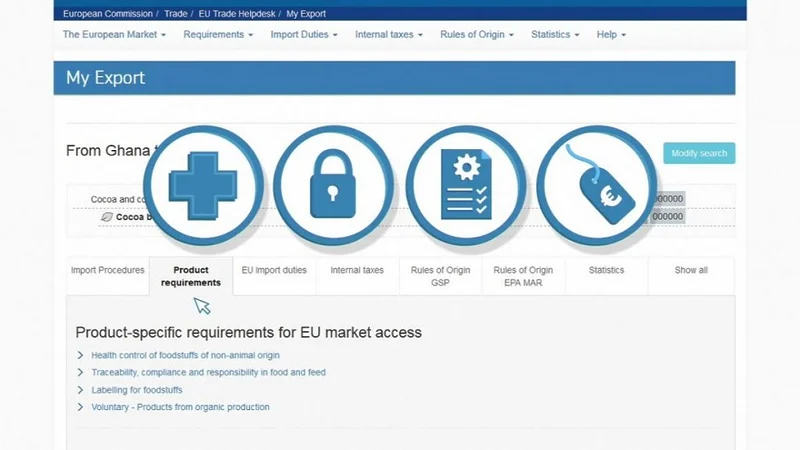Select the Rules of Origin GSP tab
The width and height of the screenshot is (800, 450).
[x=440, y=276]
